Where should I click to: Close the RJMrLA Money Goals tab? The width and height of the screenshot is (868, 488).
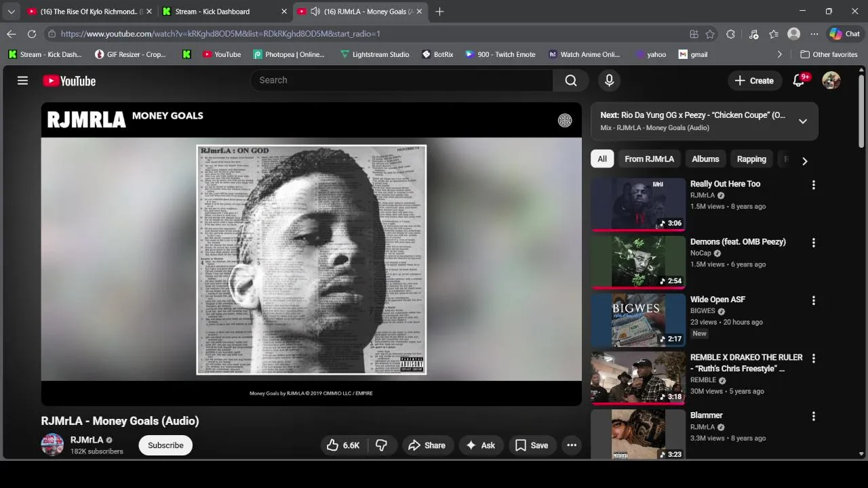pyautogui.click(x=419, y=12)
